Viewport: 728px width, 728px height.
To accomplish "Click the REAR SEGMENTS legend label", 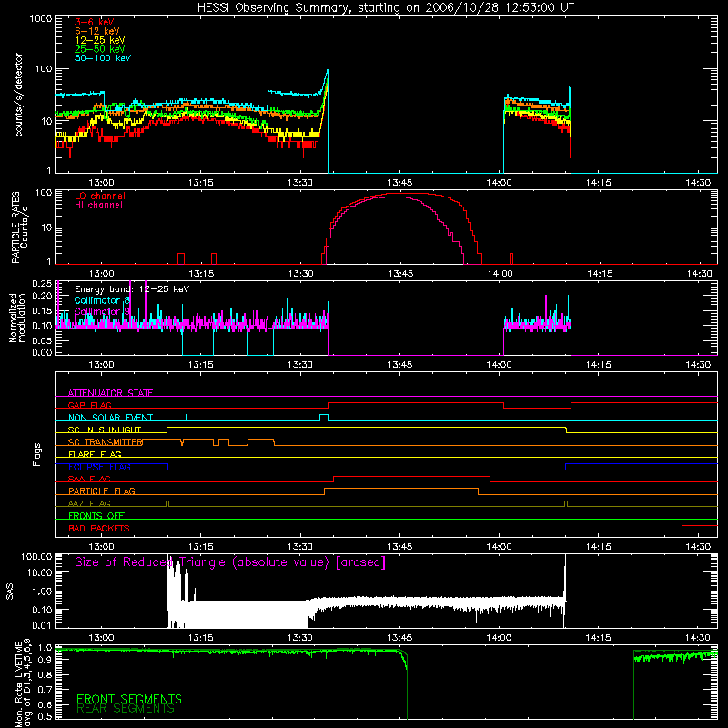I will [x=126, y=709].
